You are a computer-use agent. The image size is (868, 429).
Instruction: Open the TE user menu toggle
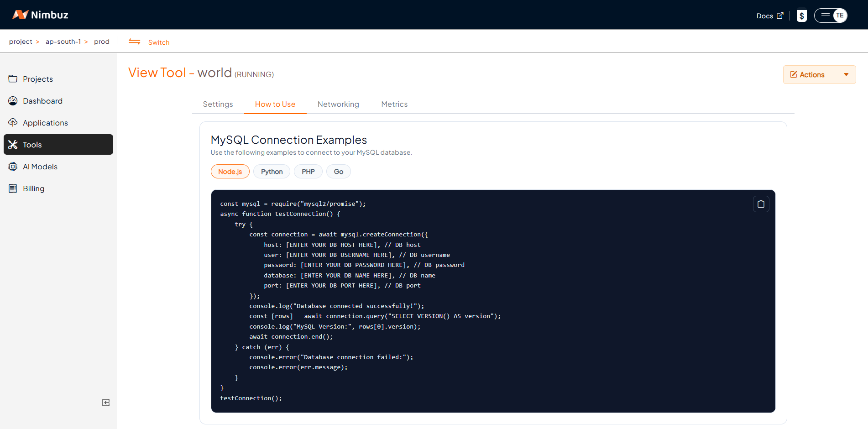coord(831,16)
